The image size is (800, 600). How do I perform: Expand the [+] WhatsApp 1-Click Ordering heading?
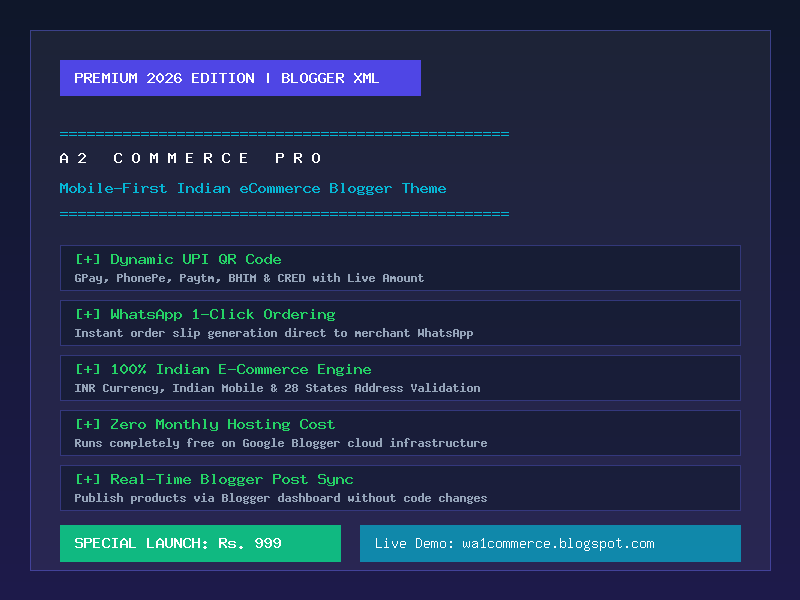pyautogui.click(x=205, y=314)
